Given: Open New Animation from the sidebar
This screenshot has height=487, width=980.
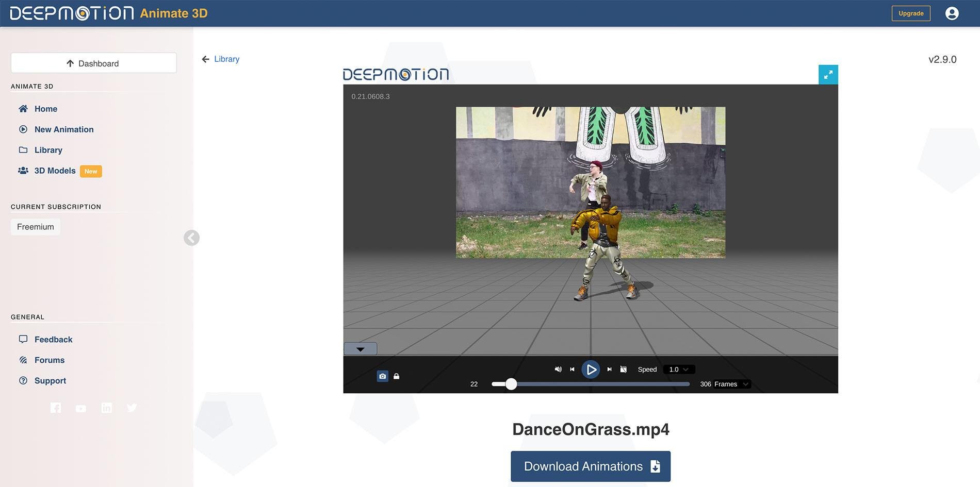Looking at the screenshot, I should click(63, 129).
